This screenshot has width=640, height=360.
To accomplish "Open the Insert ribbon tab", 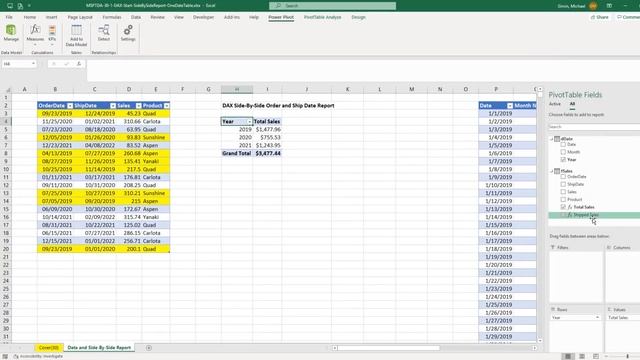I will 51,17.
